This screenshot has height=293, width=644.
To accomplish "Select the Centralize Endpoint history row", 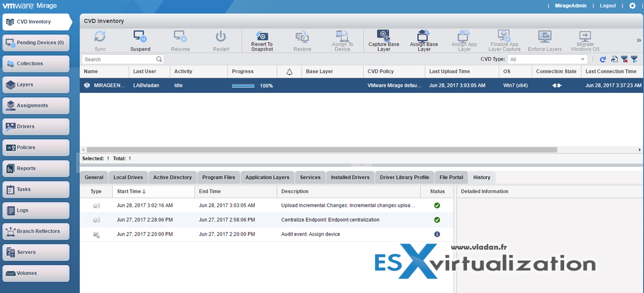I will click(x=267, y=219).
